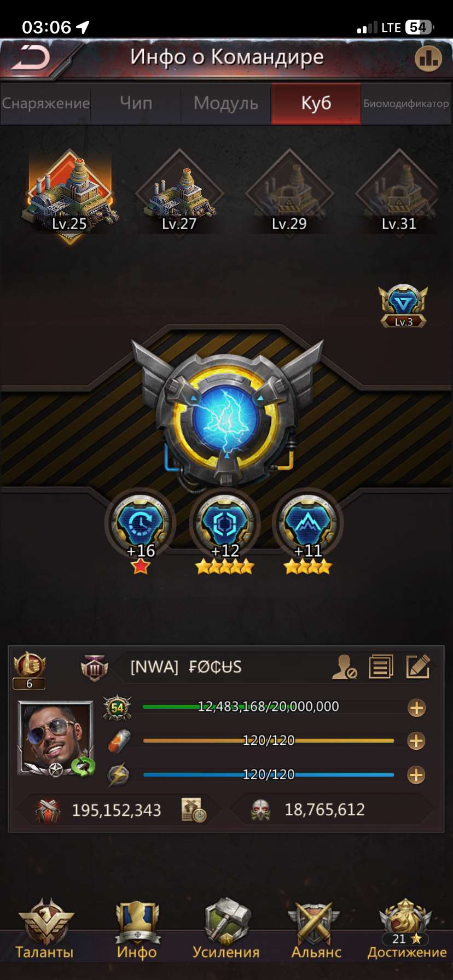Edit commander name with pencil icon
This screenshot has height=980, width=453.
(418, 667)
